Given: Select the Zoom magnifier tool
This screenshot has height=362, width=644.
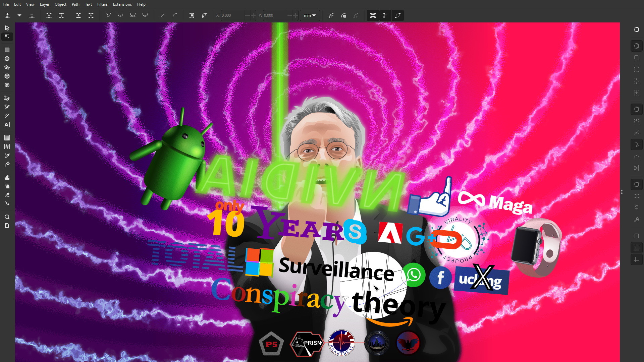Looking at the screenshot, I should tap(7, 217).
